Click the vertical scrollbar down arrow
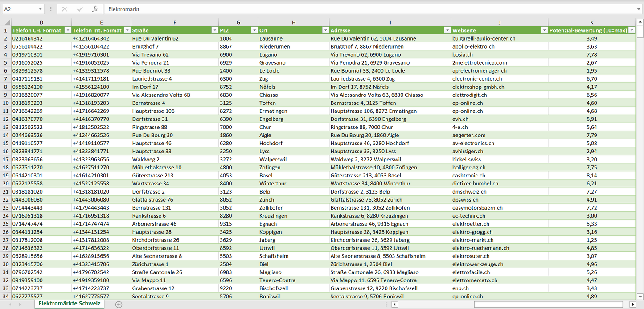Viewport: 644px width, 309px height. pyautogui.click(x=640, y=297)
